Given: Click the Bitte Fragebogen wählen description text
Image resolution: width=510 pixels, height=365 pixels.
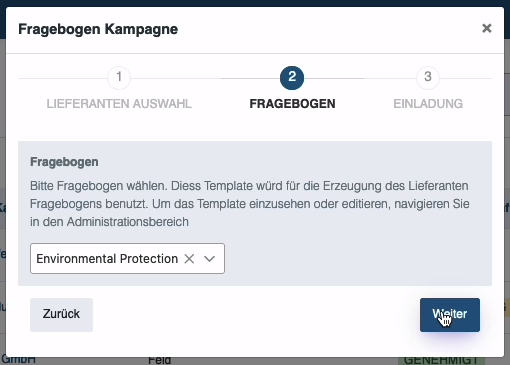Looking at the screenshot, I should [250, 204].
